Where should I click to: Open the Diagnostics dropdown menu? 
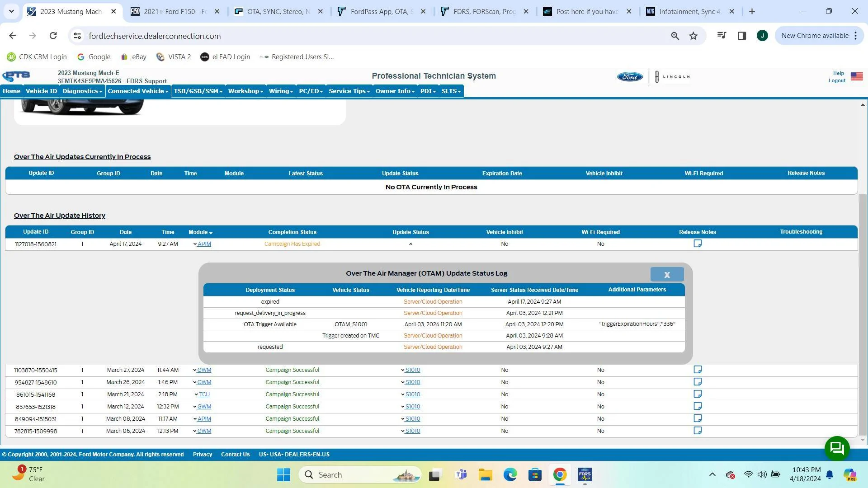(x=82, y=91)
